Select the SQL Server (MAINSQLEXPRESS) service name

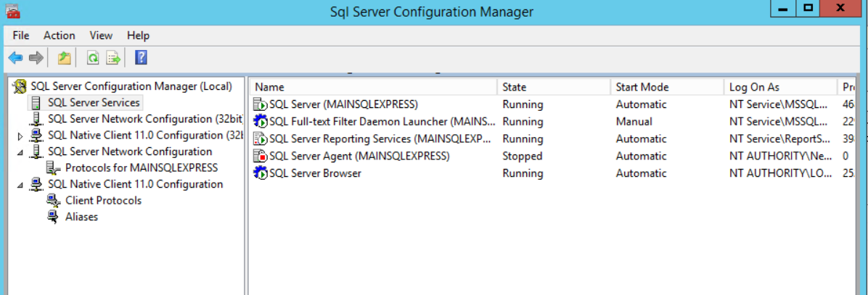click(x=343, y=104)
